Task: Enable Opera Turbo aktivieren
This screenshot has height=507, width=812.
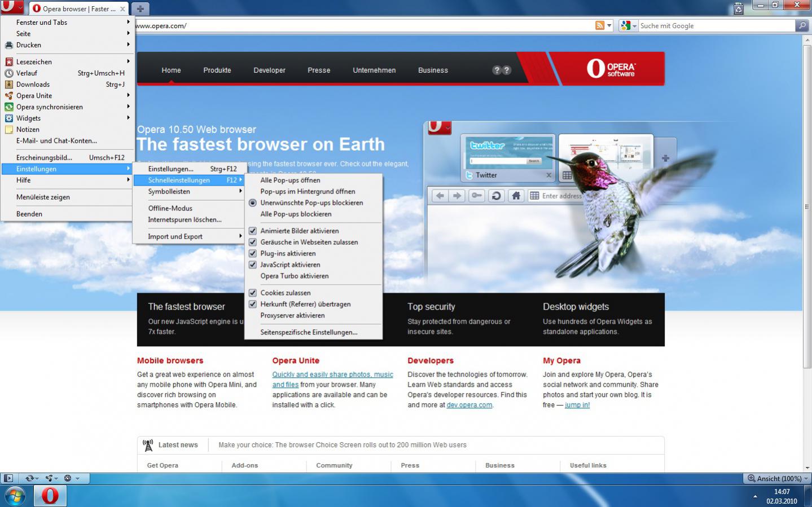Action: (x=313, y=276)
